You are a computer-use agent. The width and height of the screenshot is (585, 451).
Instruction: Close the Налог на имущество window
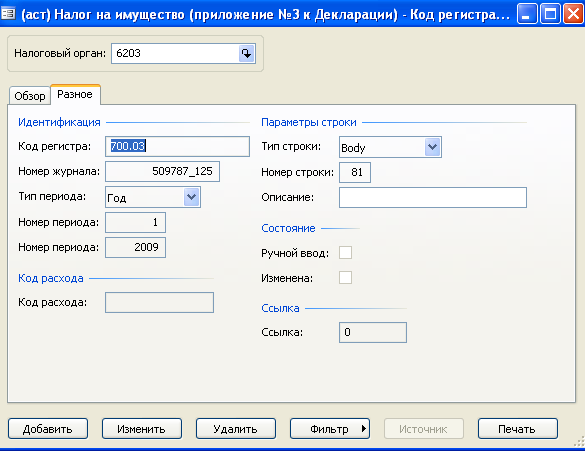click(573, 13)
